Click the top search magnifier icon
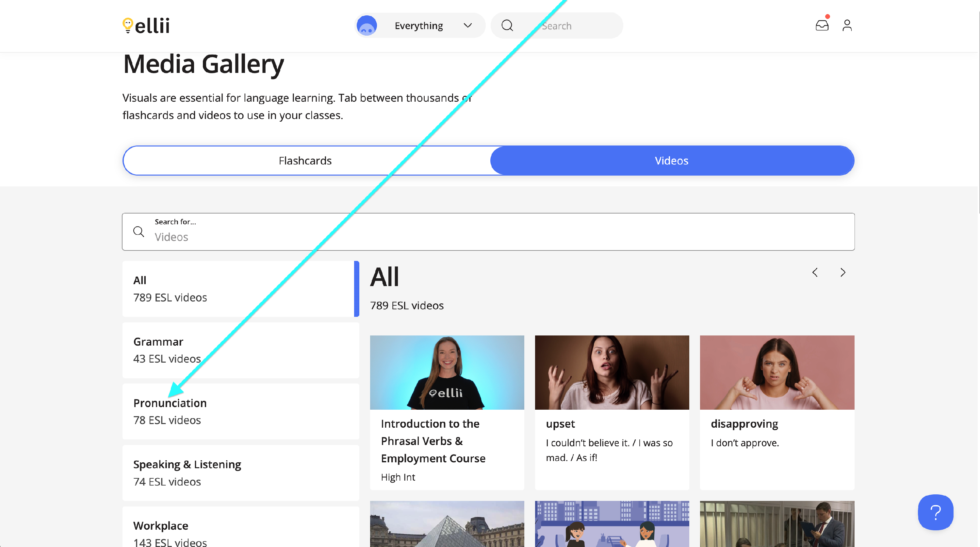Screen dimensions: 980x547 pos(507,26)
